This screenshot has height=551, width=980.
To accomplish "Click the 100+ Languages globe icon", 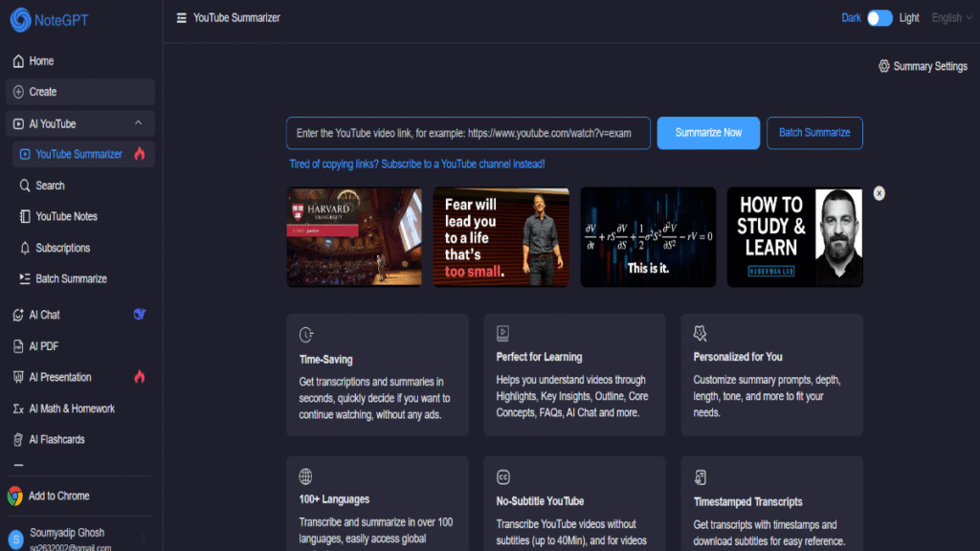I will pyautogui.click(x=305, y=476).
